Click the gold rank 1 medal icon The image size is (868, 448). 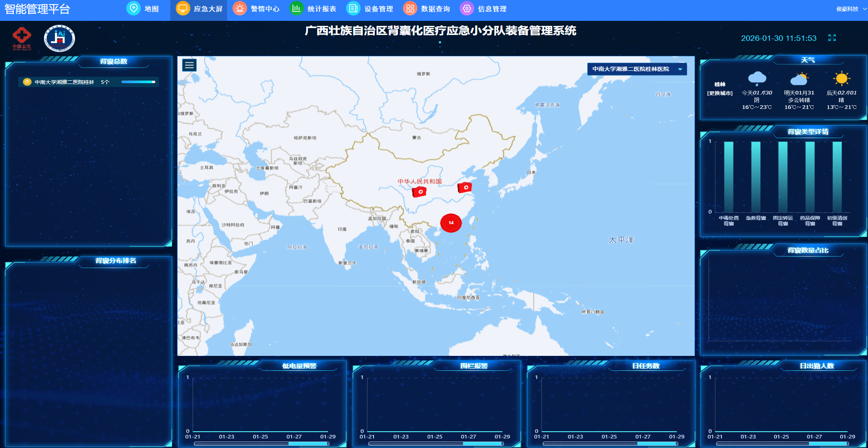pyautogui.click(x=27, y=82)
